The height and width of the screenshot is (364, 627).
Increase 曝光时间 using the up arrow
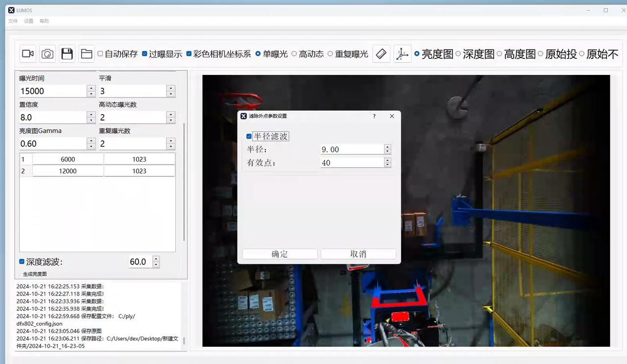click(91, 88)
